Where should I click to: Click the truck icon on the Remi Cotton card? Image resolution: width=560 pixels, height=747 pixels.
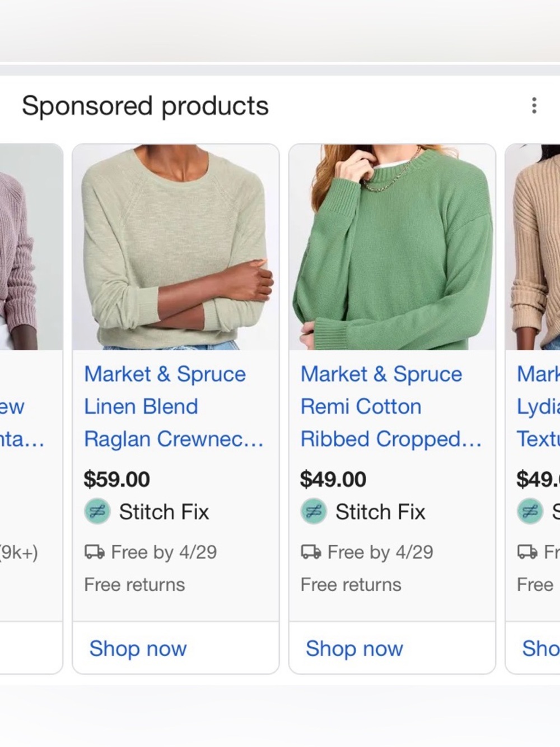310,552
